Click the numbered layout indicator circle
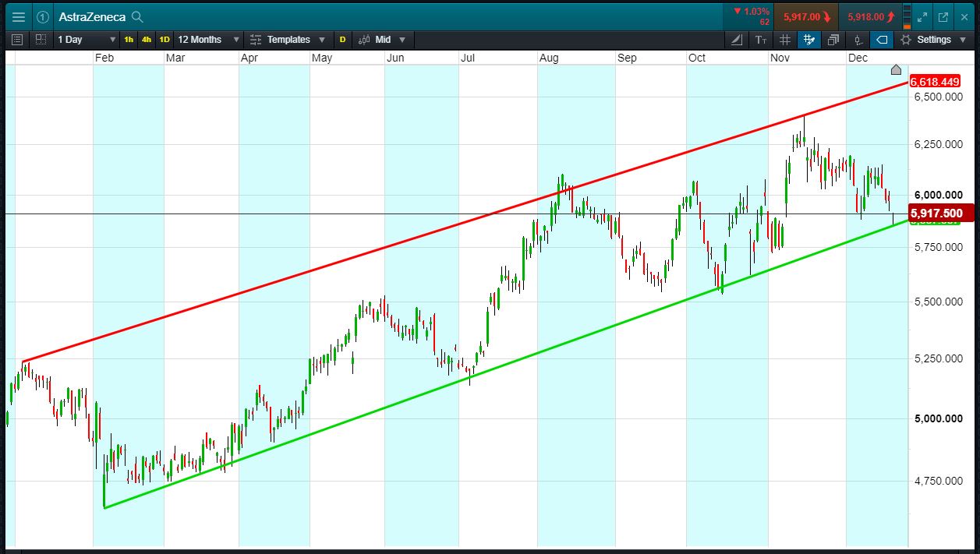 [x=43, y=16]
